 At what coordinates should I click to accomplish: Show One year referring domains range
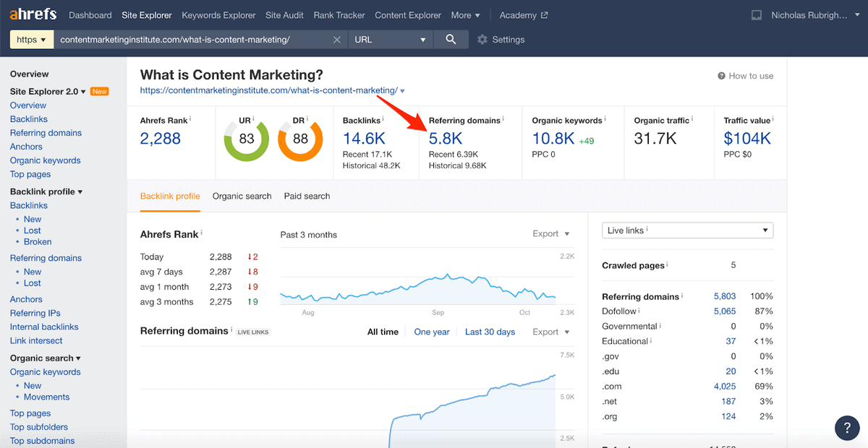click(432, 332)
